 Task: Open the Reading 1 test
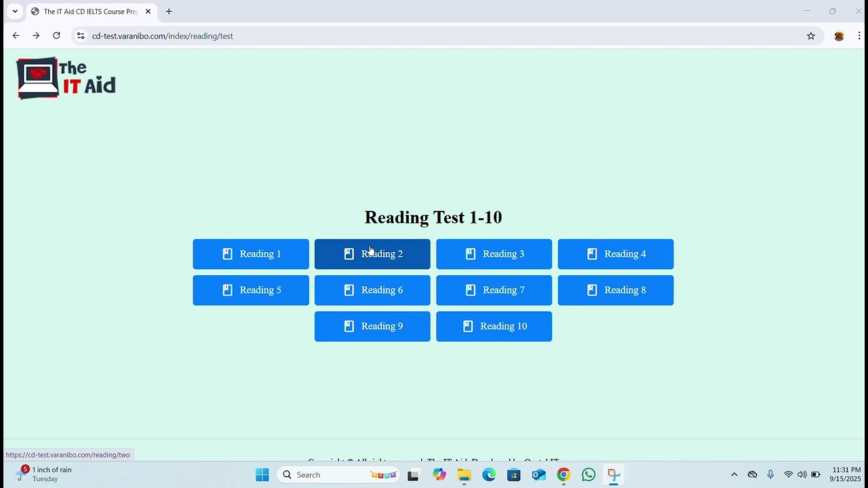[x=251, y=253]
